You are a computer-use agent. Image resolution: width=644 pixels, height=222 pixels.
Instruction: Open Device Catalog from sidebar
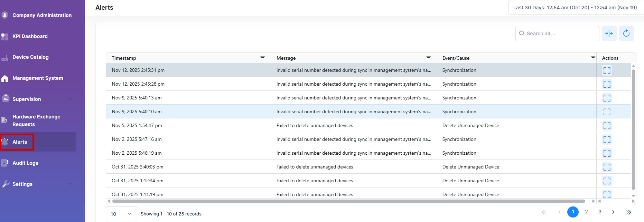point(30,57)
